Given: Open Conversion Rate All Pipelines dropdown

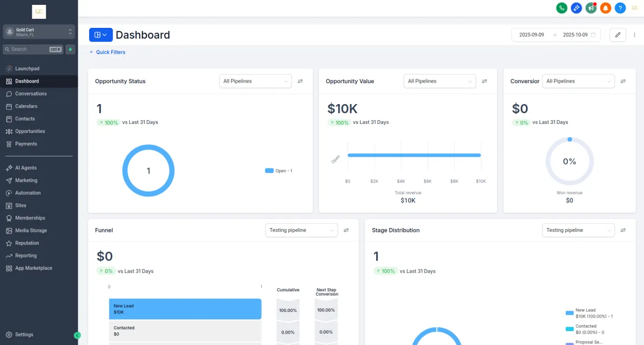Looking at the screenshot, I should coord(578,81).
